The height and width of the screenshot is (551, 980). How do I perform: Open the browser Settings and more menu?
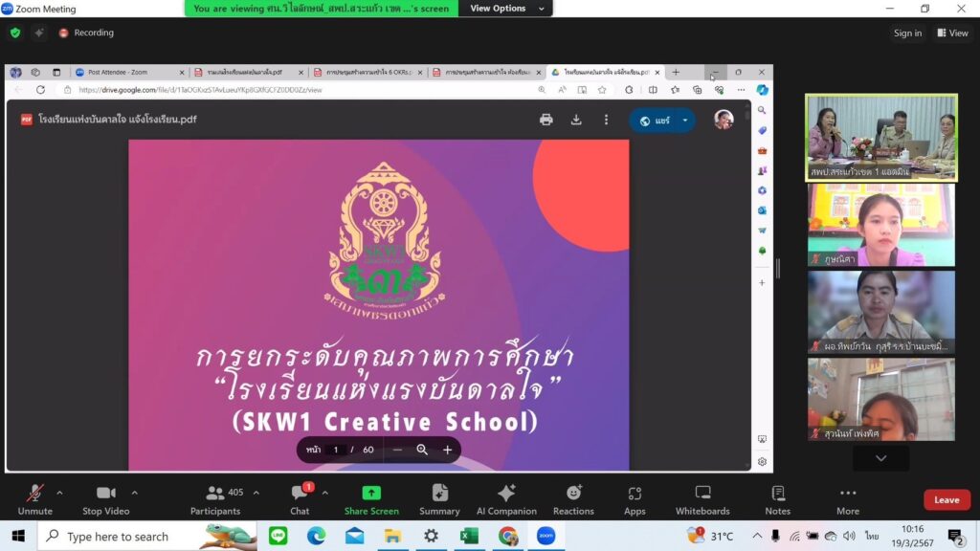tap(741, 90)
